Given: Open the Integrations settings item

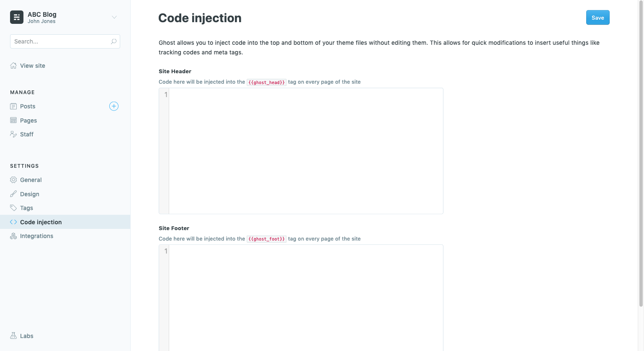Looking at the screenshot, I should point(36,236).
